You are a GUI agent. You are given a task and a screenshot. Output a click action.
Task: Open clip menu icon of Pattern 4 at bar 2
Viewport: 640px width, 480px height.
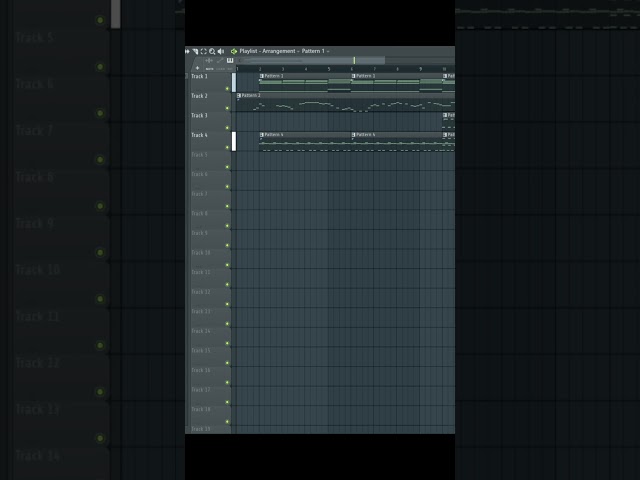[262, 135]
